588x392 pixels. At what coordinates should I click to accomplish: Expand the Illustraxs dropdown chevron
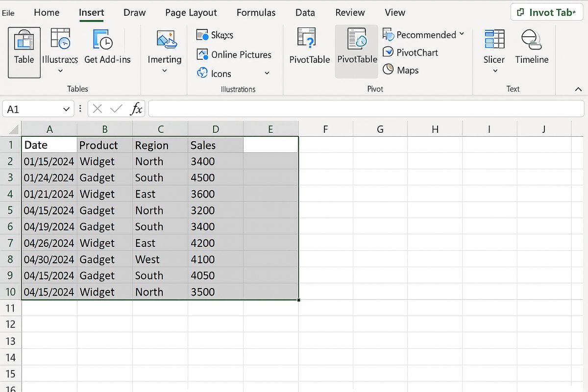(60, 71)
